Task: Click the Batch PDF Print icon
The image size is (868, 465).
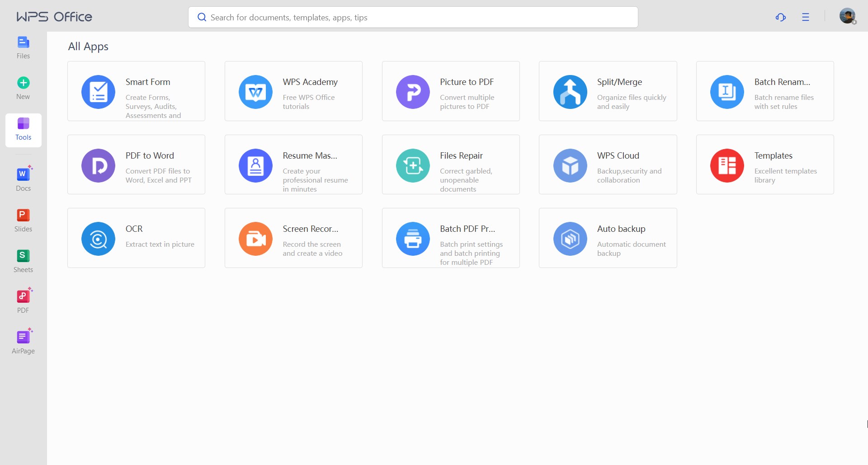Action: click(413, 239)
